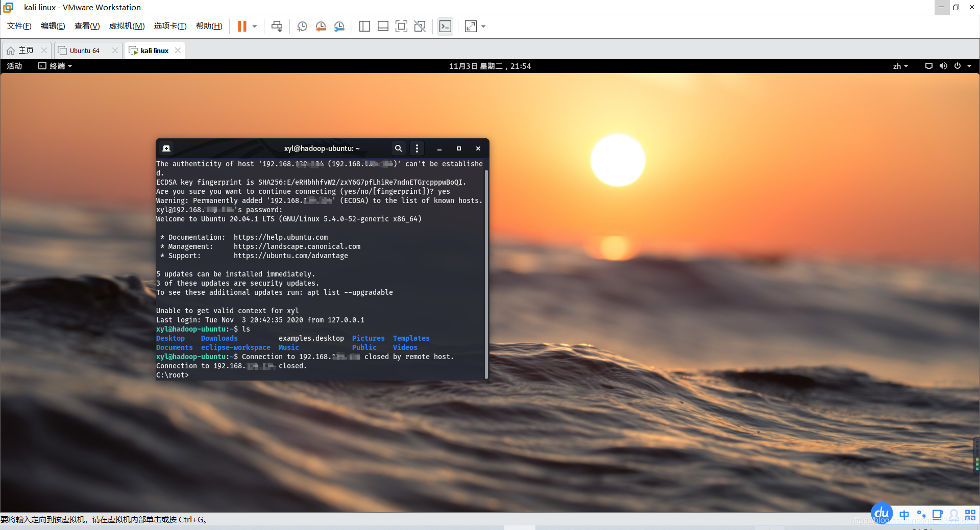This screenshot has height=530, width=980.
Task: Click the https://help.ubuntu.com URL in terminal
Action: point(281,238)
